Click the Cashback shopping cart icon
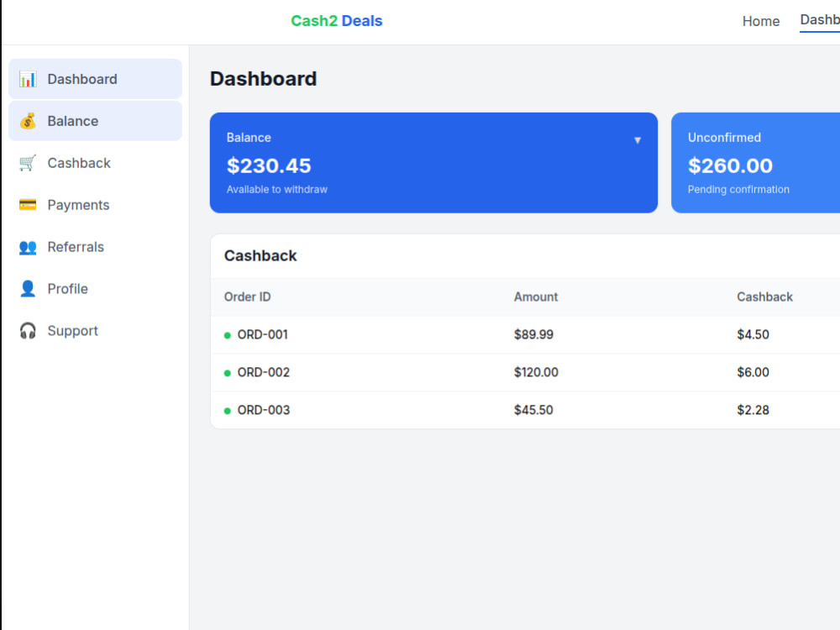 click(x=28, y=163)
